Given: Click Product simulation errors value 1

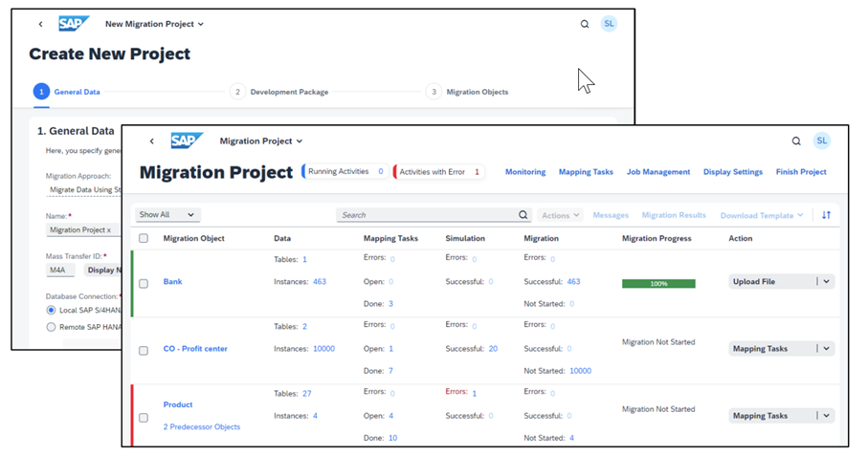Looking at the screenshot, I should (475, 393).
